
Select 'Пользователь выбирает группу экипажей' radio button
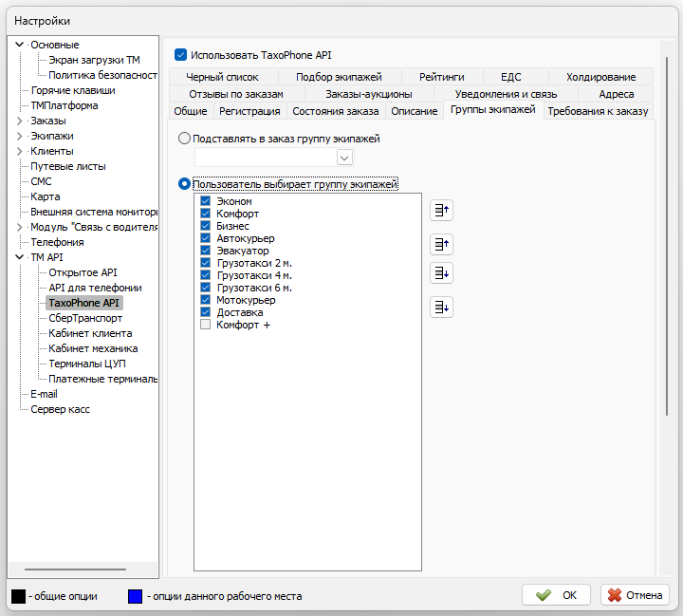[x=184, y=184]
